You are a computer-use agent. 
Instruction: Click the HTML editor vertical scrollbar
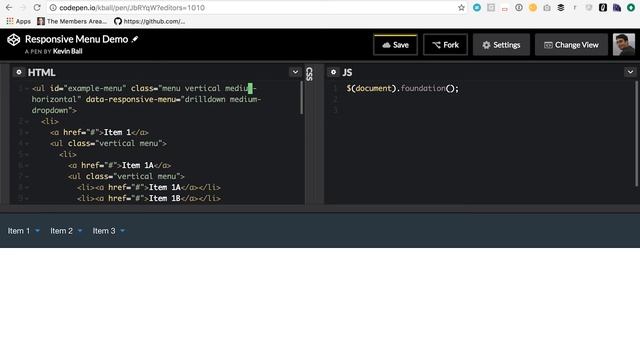click(x=302, y=98)
